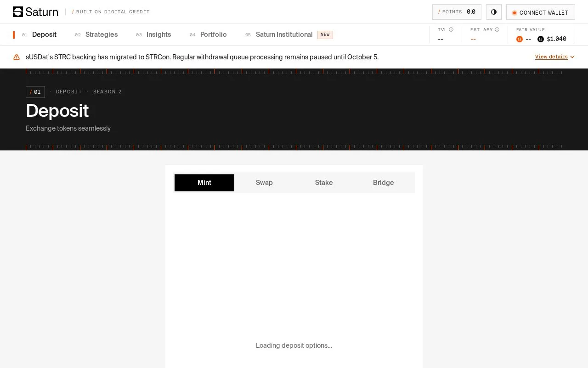This screenshot has height=368, width=588.
Task: Open the Points 0.0 counter
Action: 457,12
